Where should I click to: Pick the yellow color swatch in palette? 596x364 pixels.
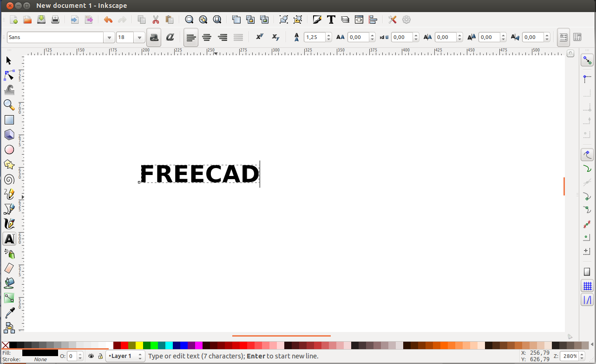click(x=139, y=345)
